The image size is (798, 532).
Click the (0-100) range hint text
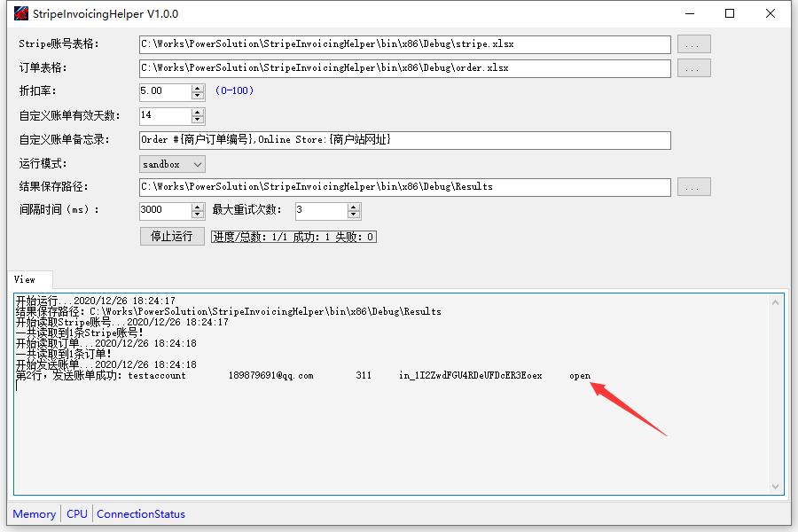click(234, 90)
